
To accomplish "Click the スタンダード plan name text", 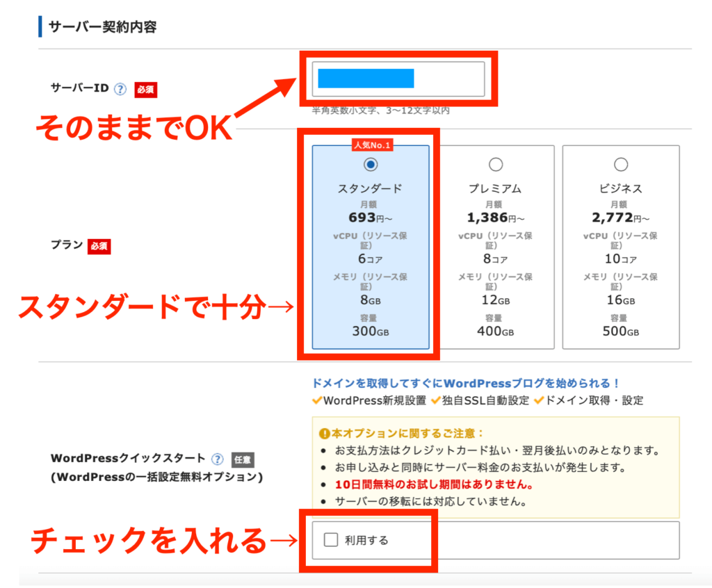I will (370, 188).
